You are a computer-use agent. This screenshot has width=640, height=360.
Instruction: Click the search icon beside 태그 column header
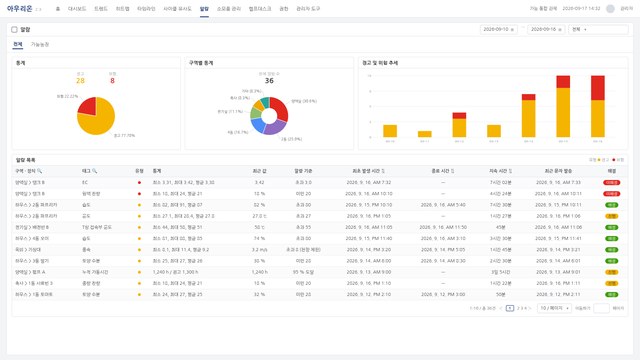click(x=94, y=171)
